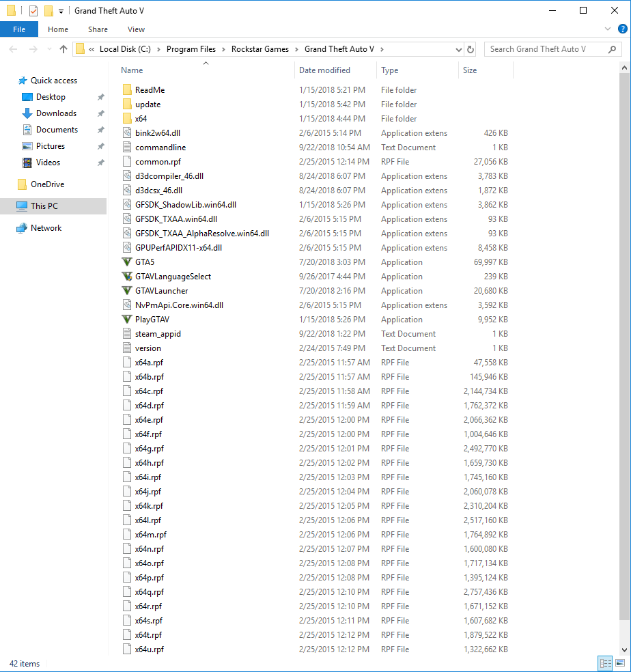Switch to the Home ribbon tab

point(58,29)
